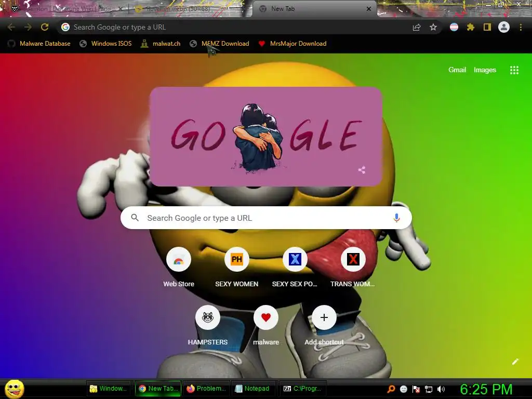Click the Share this page icon in the address bar
532x399 pixels.
[417, 28]
